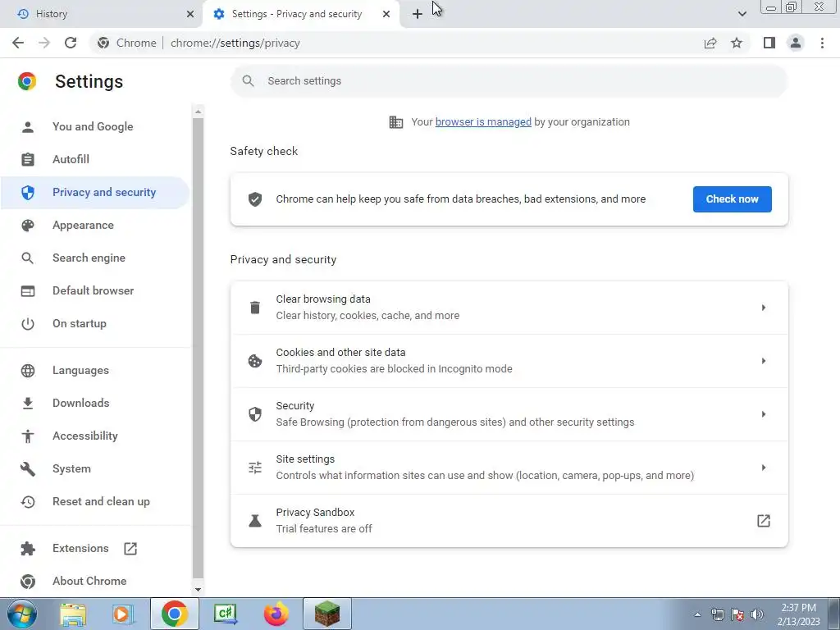Click the safety check shield icon
The height and width of the screenshot is (630, 840).
pyautogui.click(x=255, y=199)
